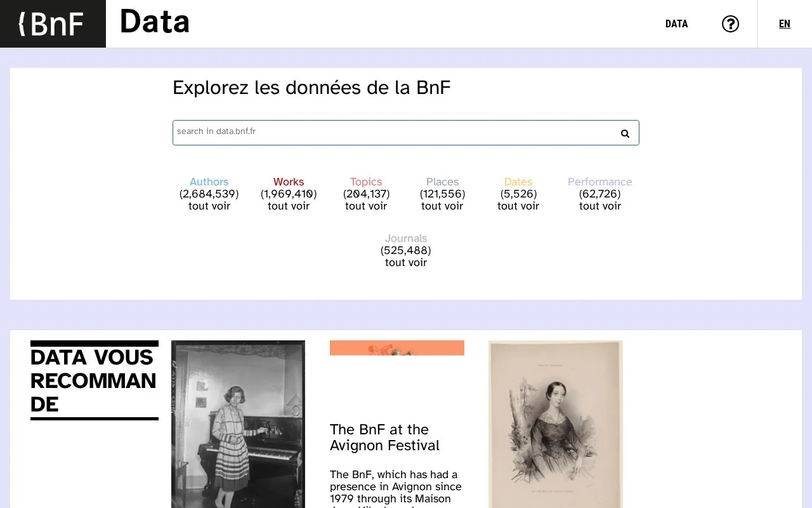The height and width of the screenshot is (508, 812).
Task: Open the woman at piano photograph
Action: click(238, 424)
